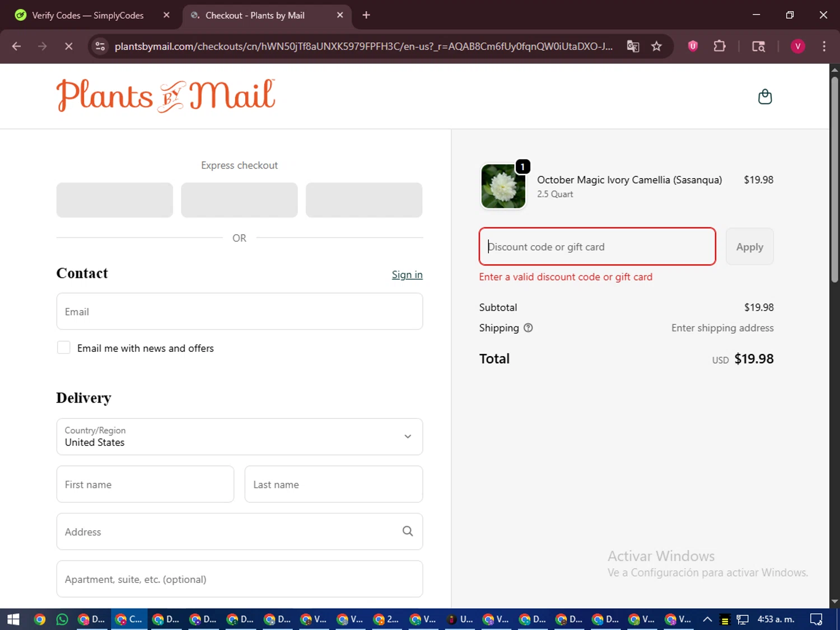Click the taskbar clock 4:53 a. m.
Image resolution: width=840 pixels, height=630 pixels.
pos(776,619)
